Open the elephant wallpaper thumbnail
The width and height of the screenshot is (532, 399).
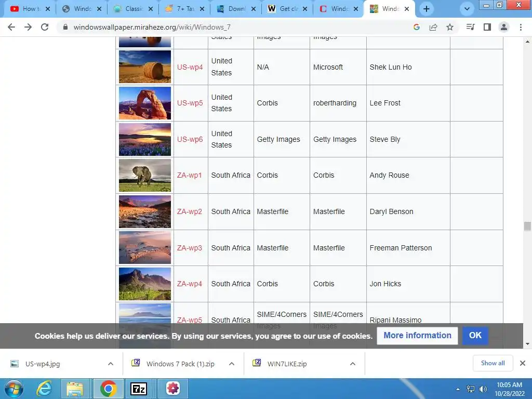(x=145, y=176)
